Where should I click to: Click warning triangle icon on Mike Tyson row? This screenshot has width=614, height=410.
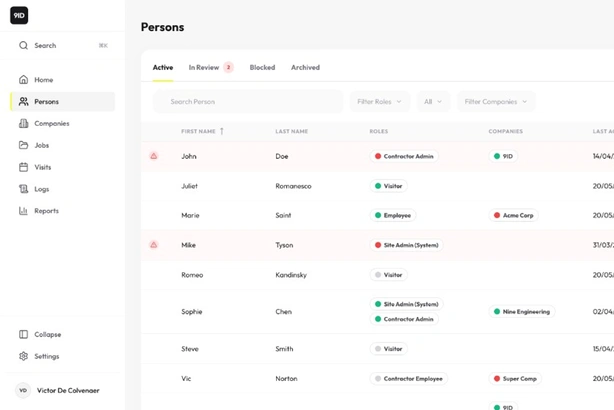(154, 245)
